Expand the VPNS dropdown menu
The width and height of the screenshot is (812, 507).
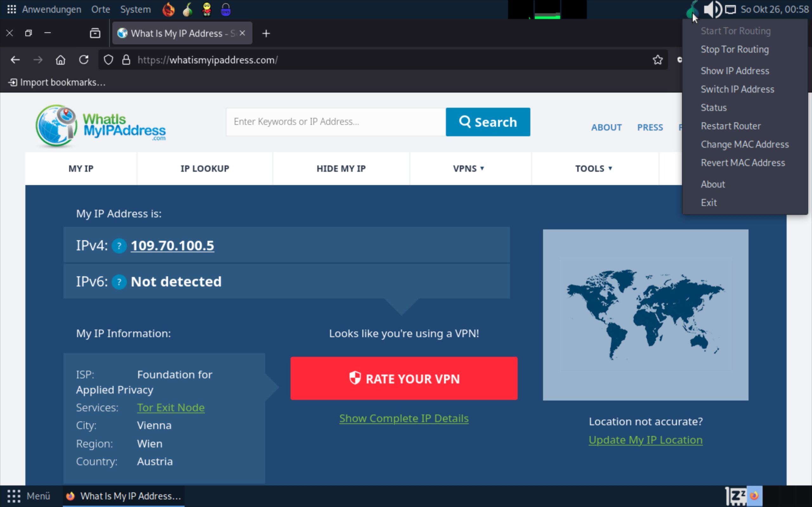tap(468, 169)
